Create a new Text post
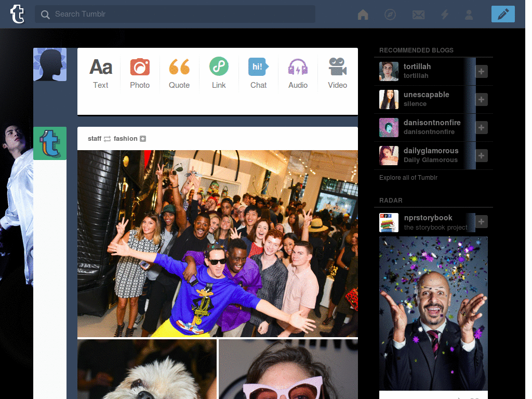This screenshot has width=532, height=399. click(101, 73)
